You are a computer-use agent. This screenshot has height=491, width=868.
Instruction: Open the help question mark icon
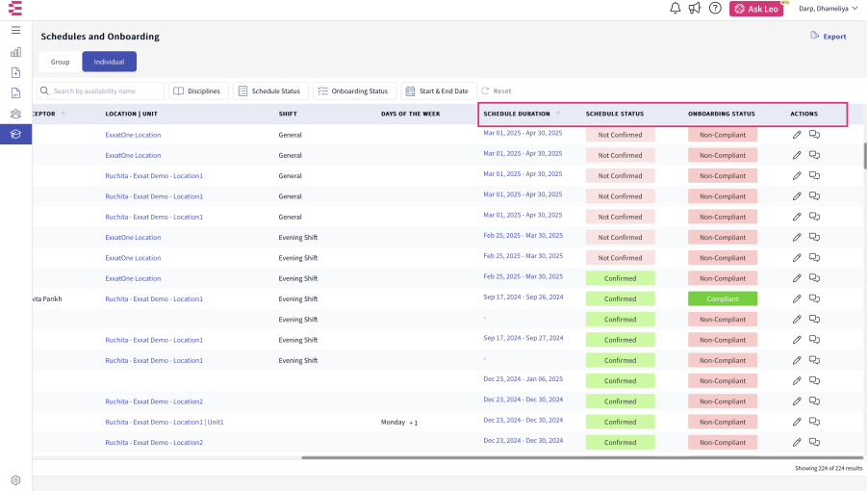pos(715,9)
